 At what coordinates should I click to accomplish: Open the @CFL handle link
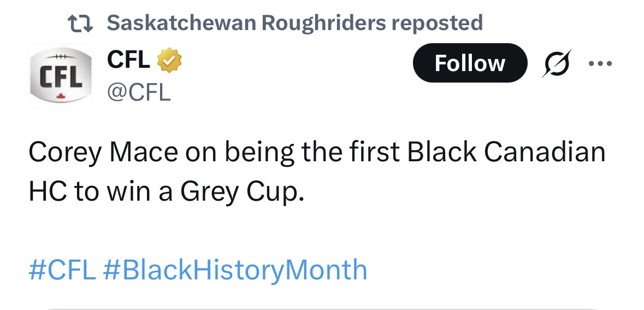tap(139, 92)
